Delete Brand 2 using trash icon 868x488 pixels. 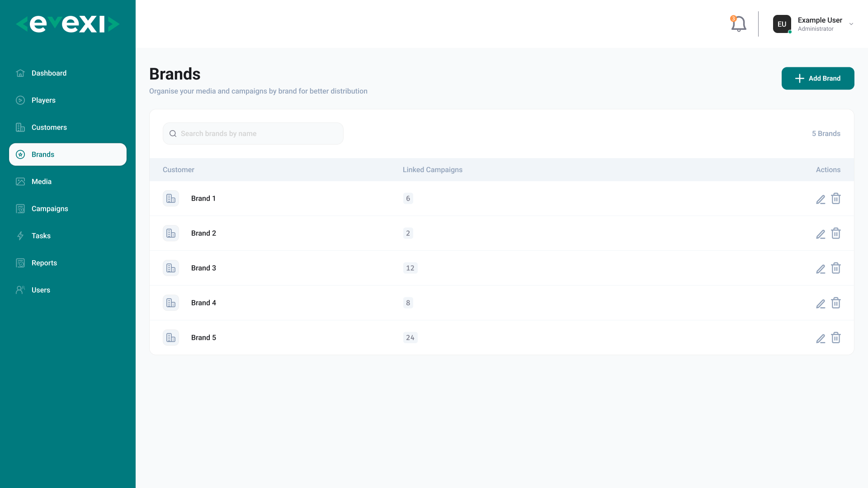click(836, 233)
